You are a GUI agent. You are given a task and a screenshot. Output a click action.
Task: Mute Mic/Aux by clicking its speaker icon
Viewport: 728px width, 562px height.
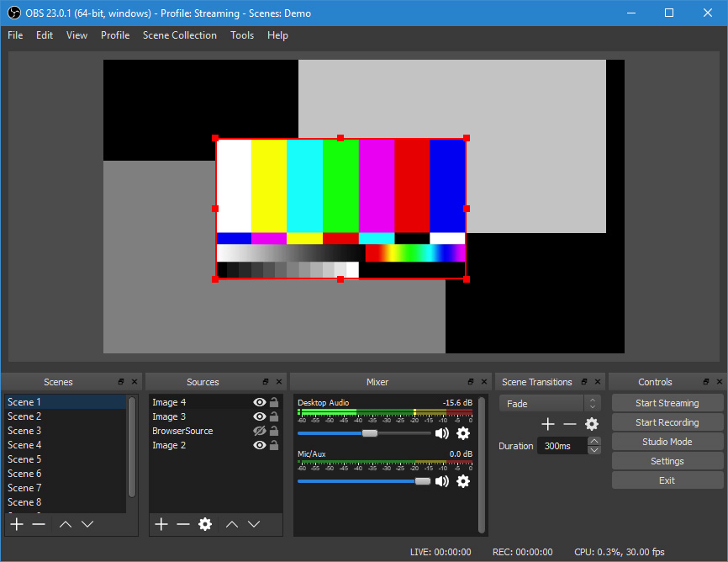tap(441, 481)
